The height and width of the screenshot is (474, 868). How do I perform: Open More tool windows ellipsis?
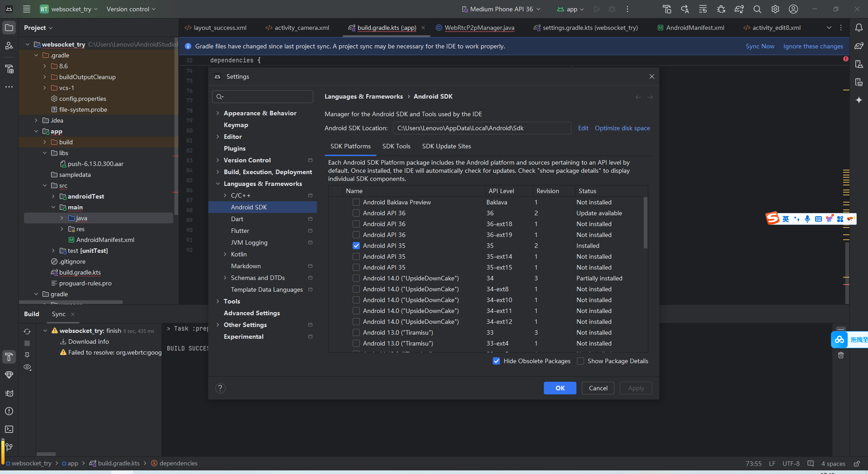click(x=9, y=87)
